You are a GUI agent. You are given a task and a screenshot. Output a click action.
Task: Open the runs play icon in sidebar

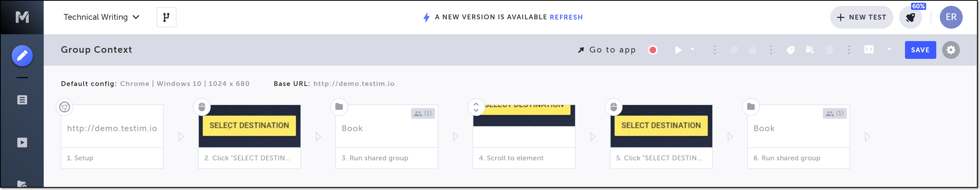coord(22,143)
